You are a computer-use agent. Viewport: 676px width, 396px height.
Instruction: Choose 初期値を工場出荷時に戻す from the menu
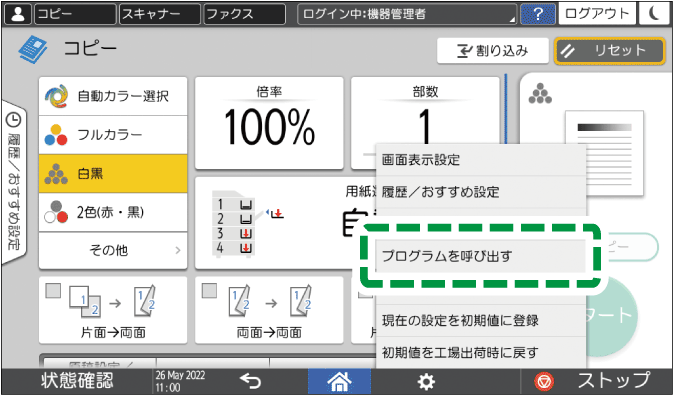481,352
